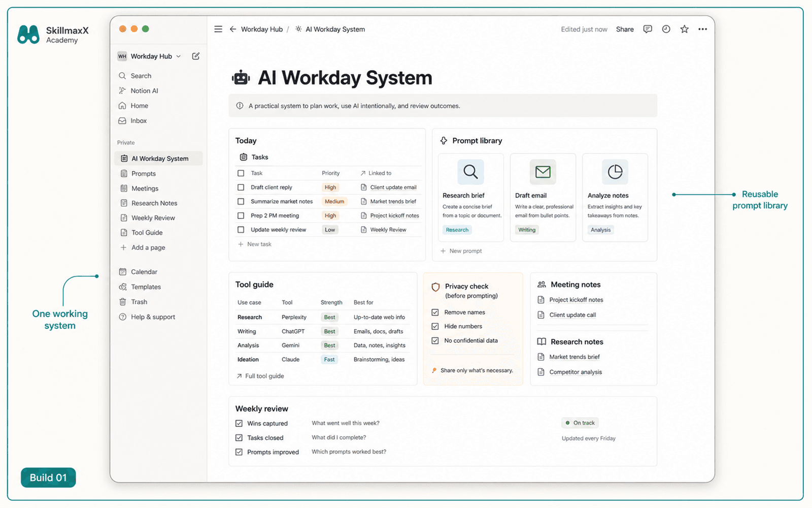Open the comments speech-bubble icon in the top bar

(648, 29)
